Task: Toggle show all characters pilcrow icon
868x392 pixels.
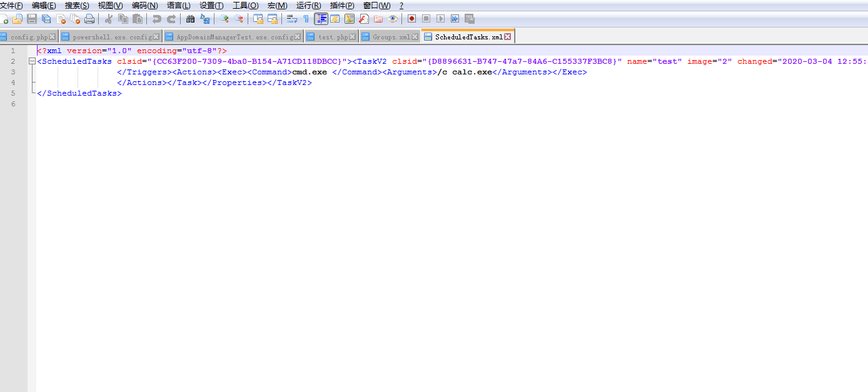Action: (x=306, y=19)
